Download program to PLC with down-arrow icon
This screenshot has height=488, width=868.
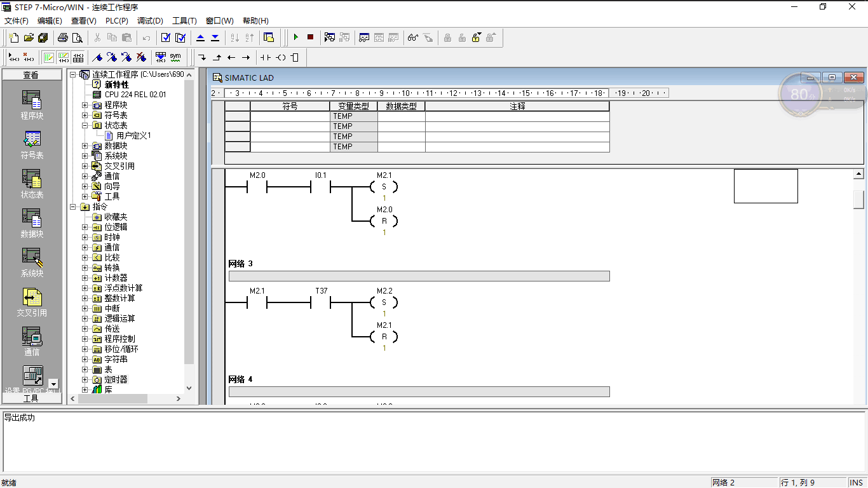(x=215, y=37)
